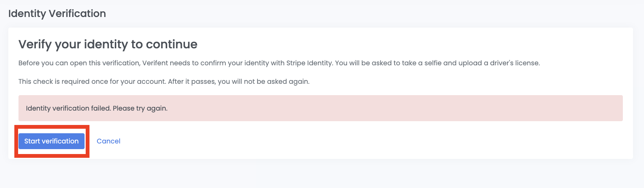The width and height of the screenshot is (644, 188).
Task: Click the 'Verify your identity to continue' heading
Action: point(108,45)
